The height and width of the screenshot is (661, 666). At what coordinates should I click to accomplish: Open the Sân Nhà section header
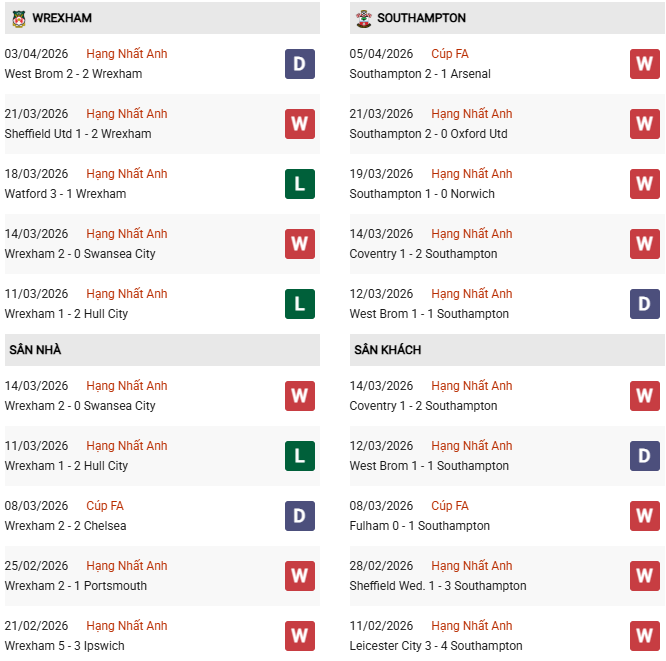pyautogui.click(x=36, y=350)
